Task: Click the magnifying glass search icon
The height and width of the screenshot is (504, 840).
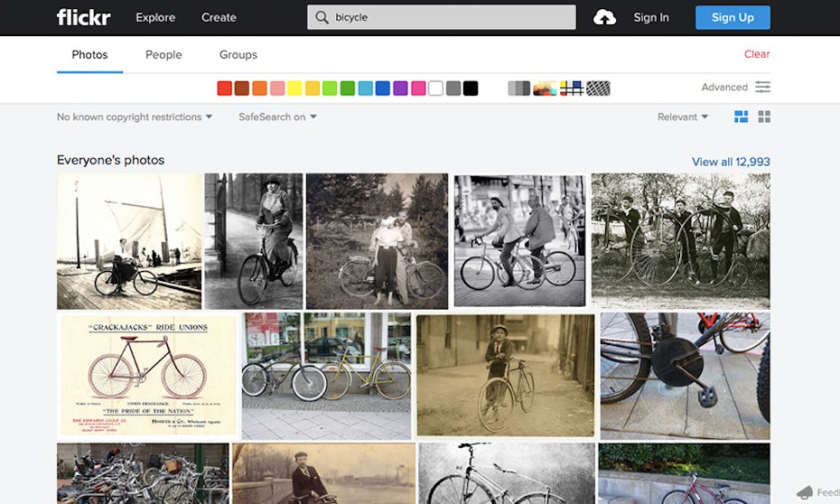Action: [x=322, y=17]
